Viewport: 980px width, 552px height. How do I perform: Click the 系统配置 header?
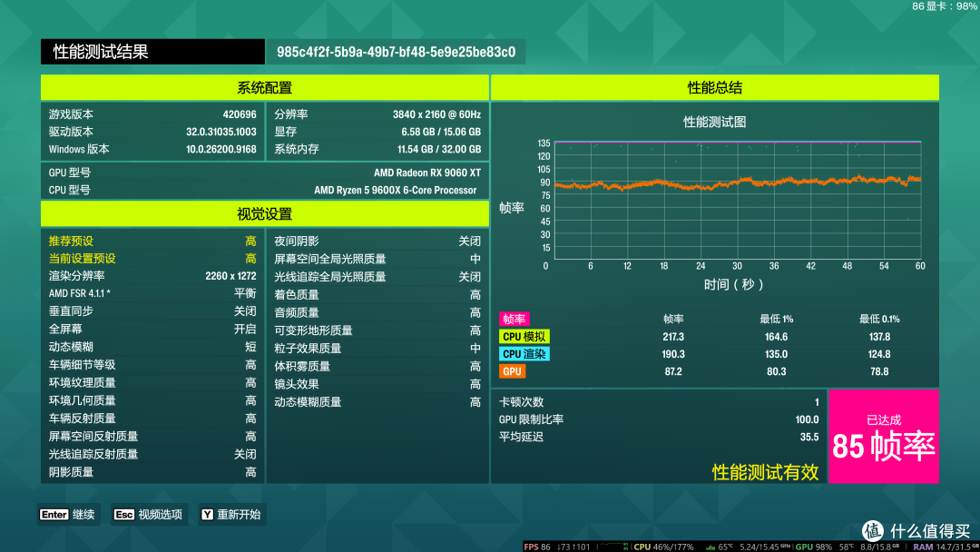point(264,87)
